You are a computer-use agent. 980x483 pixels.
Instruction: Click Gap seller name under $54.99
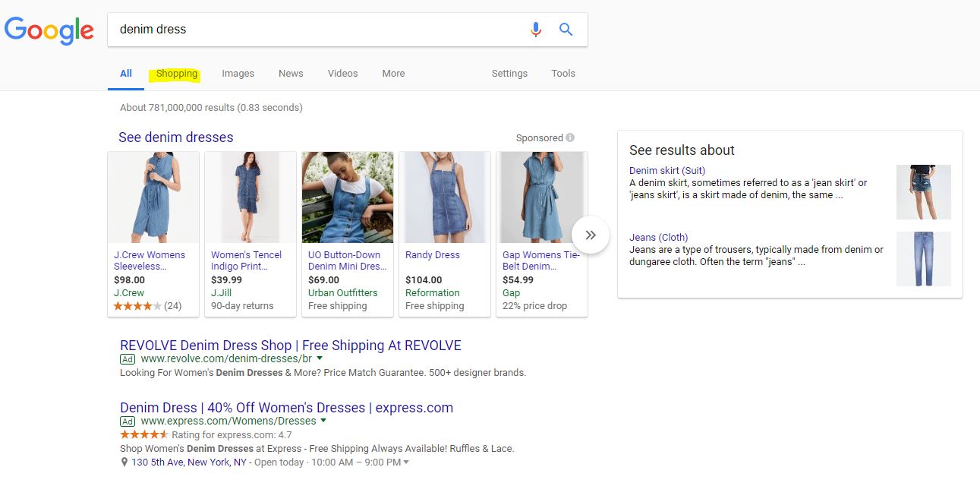(512, 293)
